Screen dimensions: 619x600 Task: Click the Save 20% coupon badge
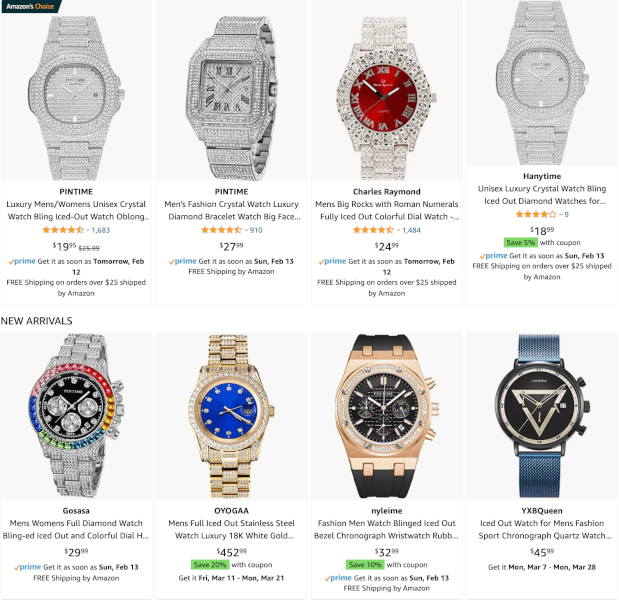[x=210, y=565]
